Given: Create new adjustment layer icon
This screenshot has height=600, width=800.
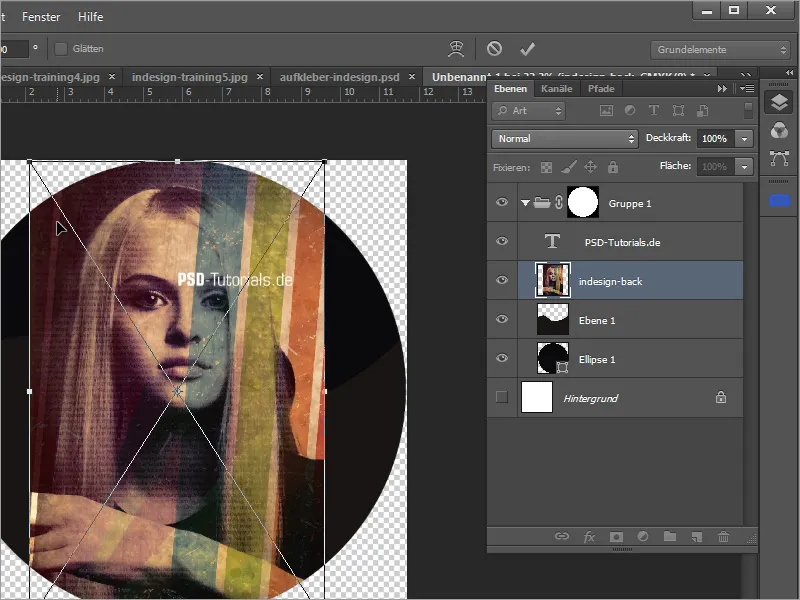Looking at the screenshot, I should 643,536.
